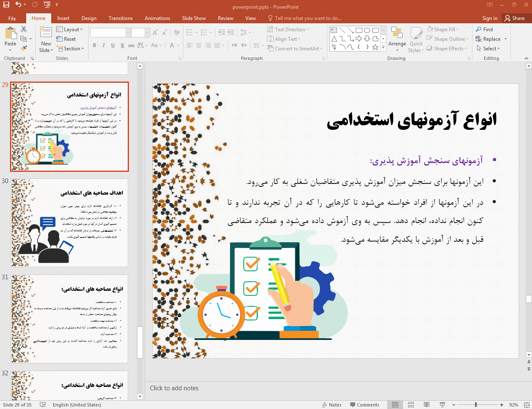Click the Cut scissors icon

pyautogui.click(x=24, y=29)
